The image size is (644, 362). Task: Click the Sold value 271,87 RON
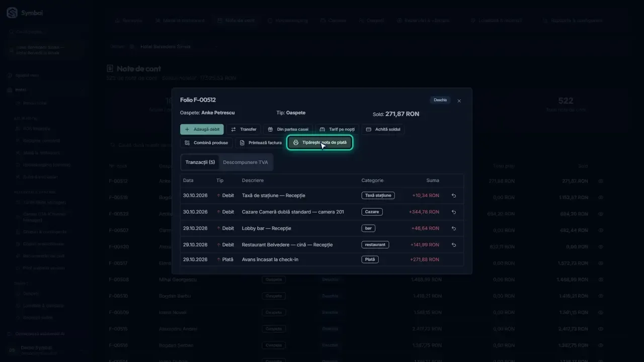tap(402, 114)
